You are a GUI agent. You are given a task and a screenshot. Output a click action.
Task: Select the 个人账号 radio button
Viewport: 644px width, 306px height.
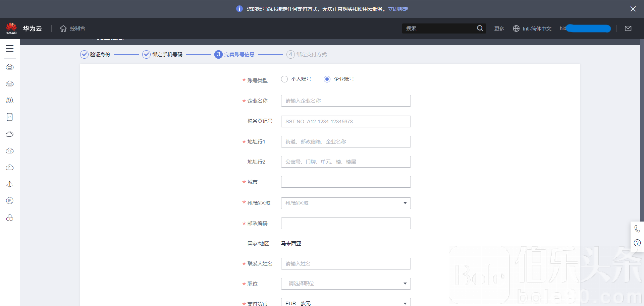tap(284, 79)
